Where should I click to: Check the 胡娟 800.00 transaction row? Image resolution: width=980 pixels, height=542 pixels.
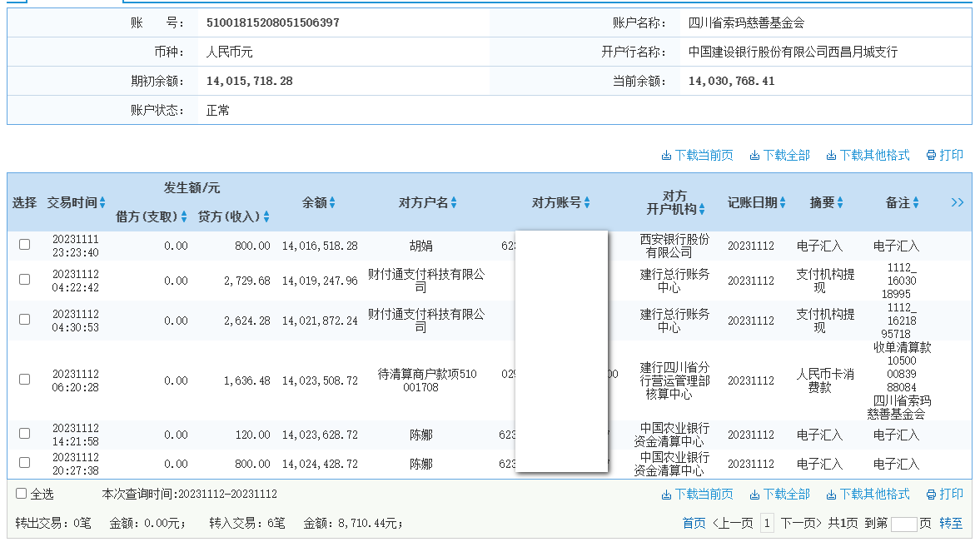[24, 245]
